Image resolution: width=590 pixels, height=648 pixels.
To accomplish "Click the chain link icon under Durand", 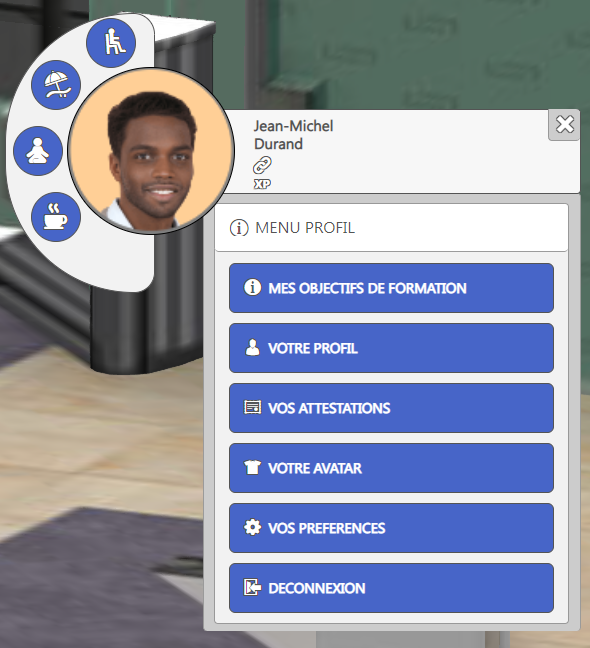I will (262, 165).
